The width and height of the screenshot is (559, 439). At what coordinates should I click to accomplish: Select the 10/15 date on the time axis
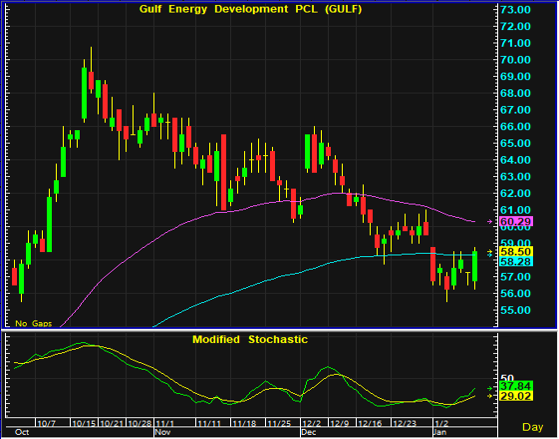coord(84,423)
